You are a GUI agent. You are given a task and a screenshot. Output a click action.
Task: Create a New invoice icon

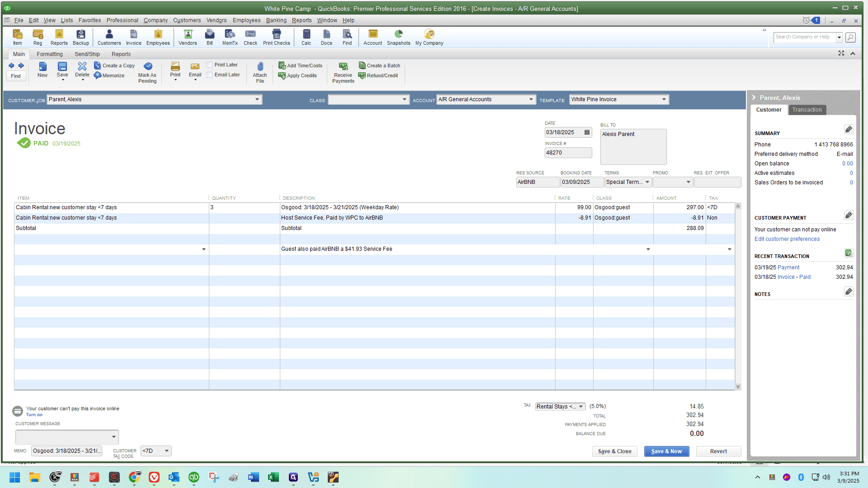pos(42,70)
